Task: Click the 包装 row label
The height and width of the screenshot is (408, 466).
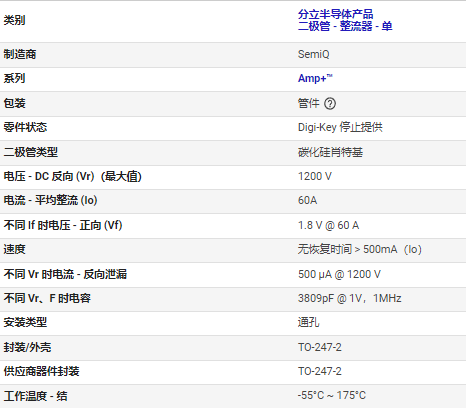Action: point(14,103)
